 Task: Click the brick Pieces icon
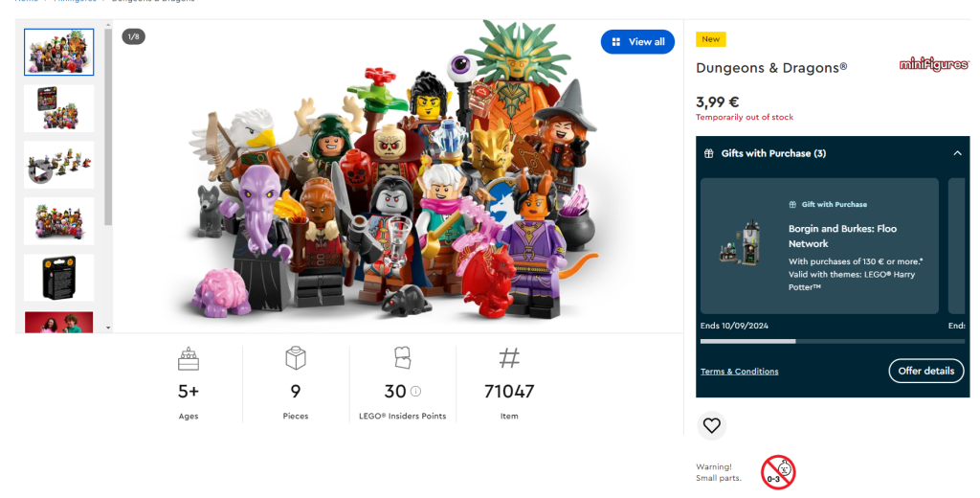[296, 359]
